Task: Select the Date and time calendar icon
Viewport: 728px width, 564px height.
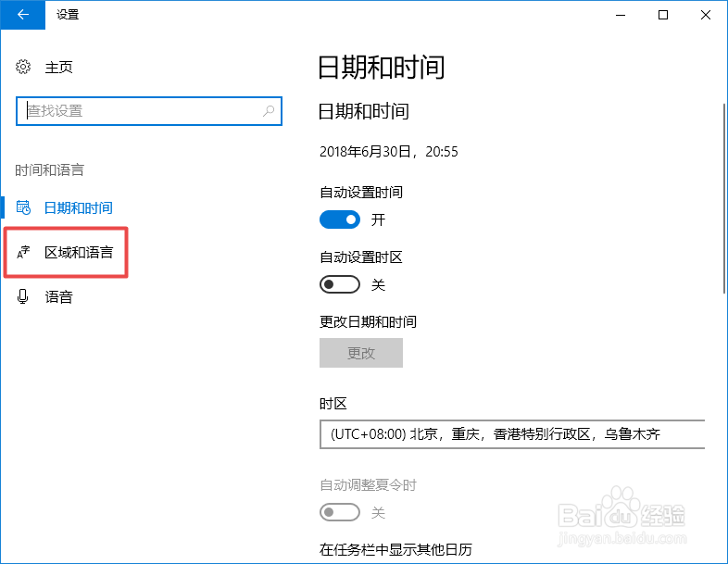Action: pos(23,207)
